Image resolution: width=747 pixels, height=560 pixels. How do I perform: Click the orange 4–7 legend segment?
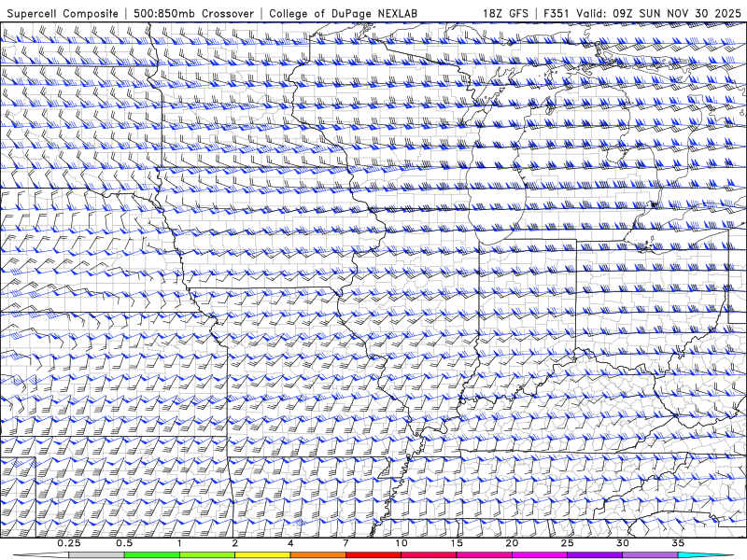[x=317, y=555]
